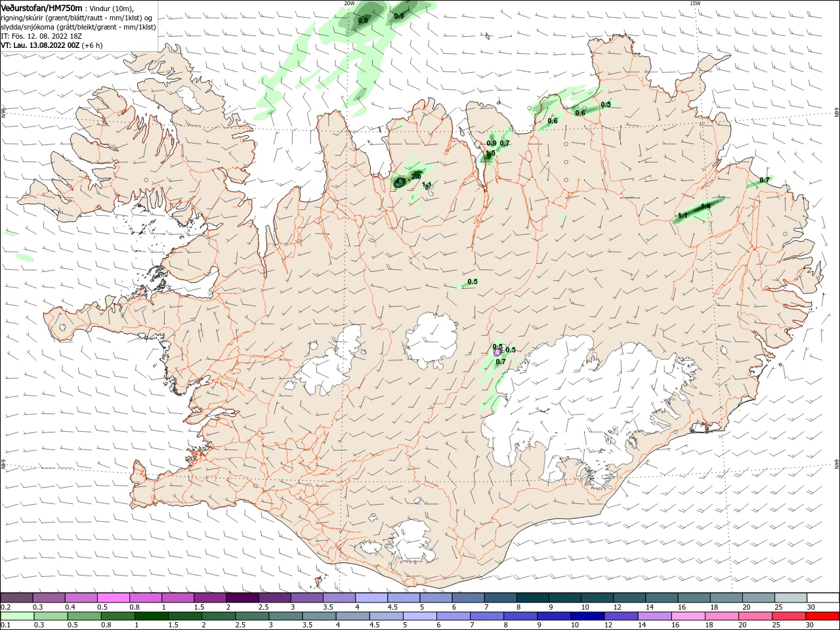Select the 25 pale gray swatch in upper legend
This screenshot has width=840, height=630.
click(791, 597)
